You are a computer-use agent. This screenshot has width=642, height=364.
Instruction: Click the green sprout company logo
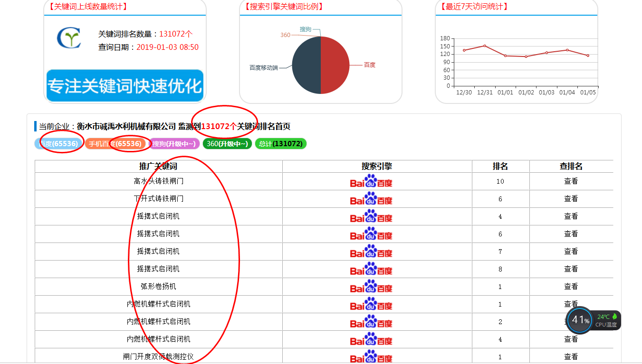pyautogui.click(x=69, y=38)
